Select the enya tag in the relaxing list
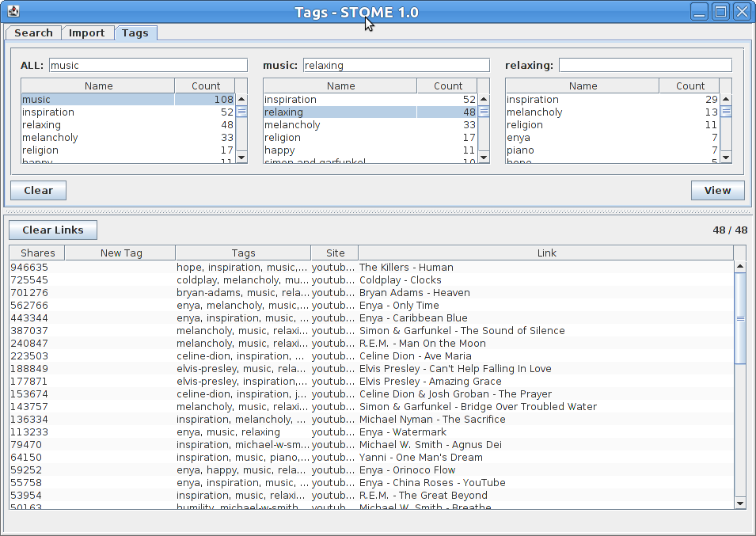This screenshot has height=536, width=756. 583,137
